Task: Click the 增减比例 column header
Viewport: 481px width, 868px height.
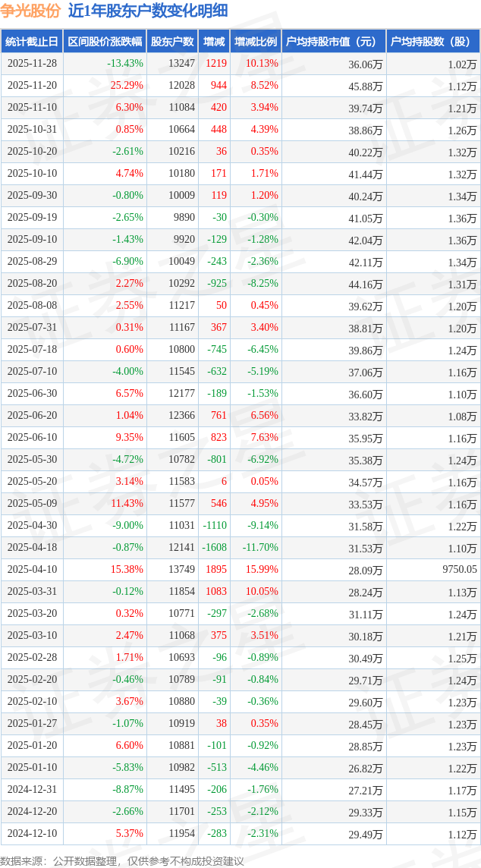Action: pyautogui.click(x=256, y=42)
